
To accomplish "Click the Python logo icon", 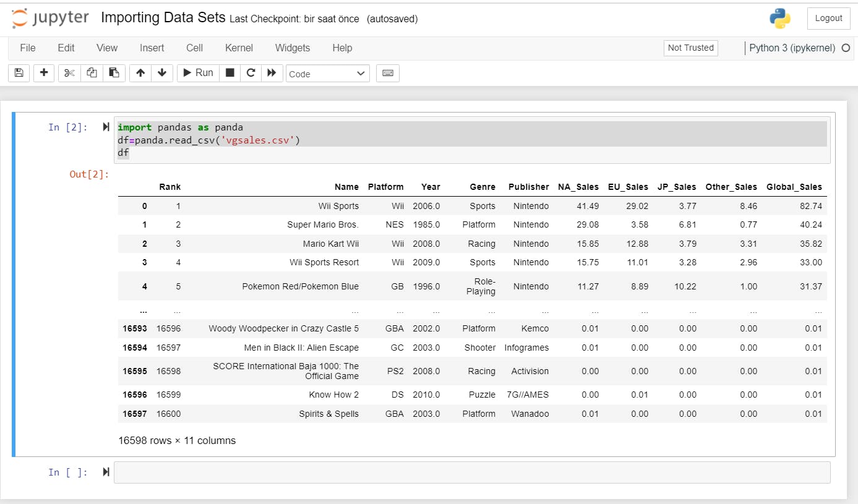I will 780,19.
